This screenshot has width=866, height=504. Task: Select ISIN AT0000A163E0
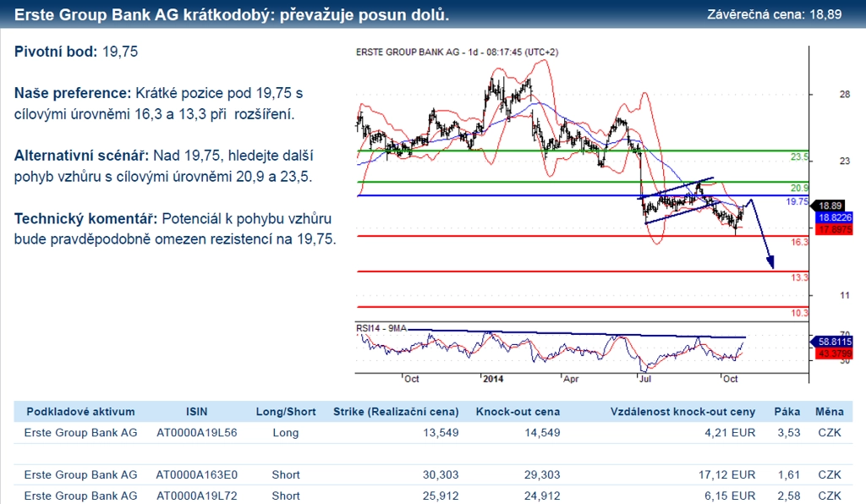(196, 474)
